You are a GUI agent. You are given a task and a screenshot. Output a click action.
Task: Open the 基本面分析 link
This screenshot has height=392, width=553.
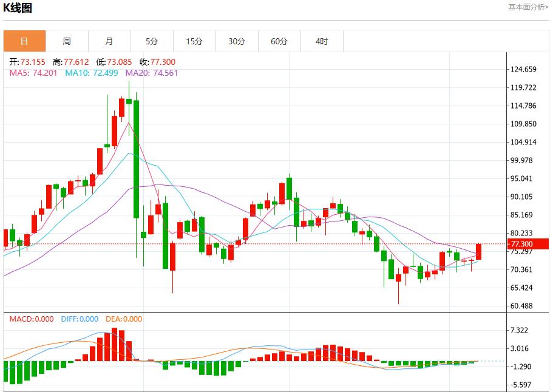pos(528,7)
